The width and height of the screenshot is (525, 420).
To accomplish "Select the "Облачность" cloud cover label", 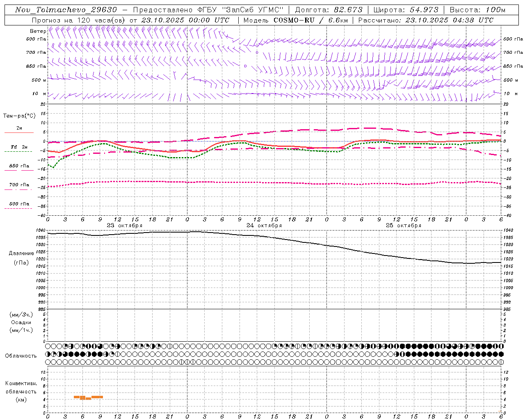I will pyautogui.click(x=21, y=356).
